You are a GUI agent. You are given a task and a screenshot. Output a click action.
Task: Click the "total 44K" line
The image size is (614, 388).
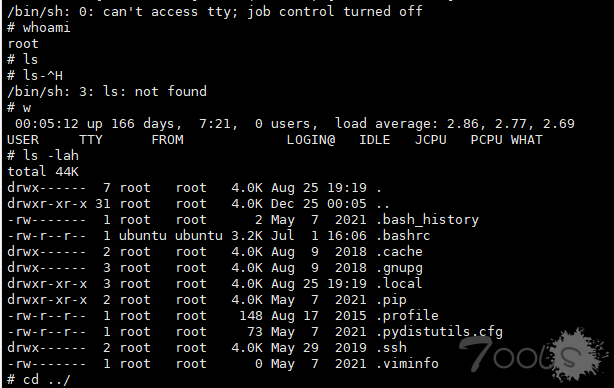[x=43, y=172]
